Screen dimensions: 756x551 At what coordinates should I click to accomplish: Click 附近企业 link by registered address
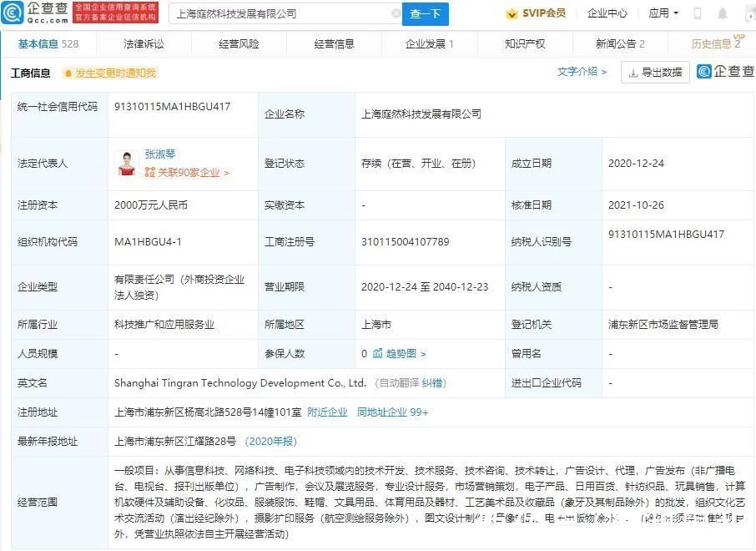click(327, 412)
